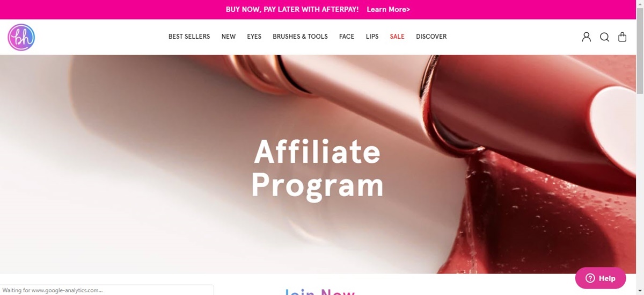Visit the red Sale link
Image resolution: width=644 pixels, height=295 pixels.
point(397,37)
